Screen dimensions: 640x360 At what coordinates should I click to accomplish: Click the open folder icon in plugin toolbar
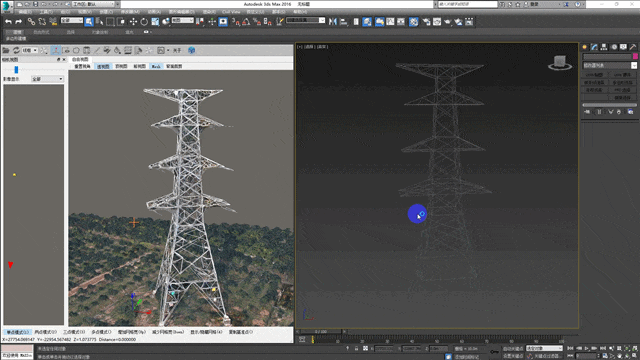6,50
